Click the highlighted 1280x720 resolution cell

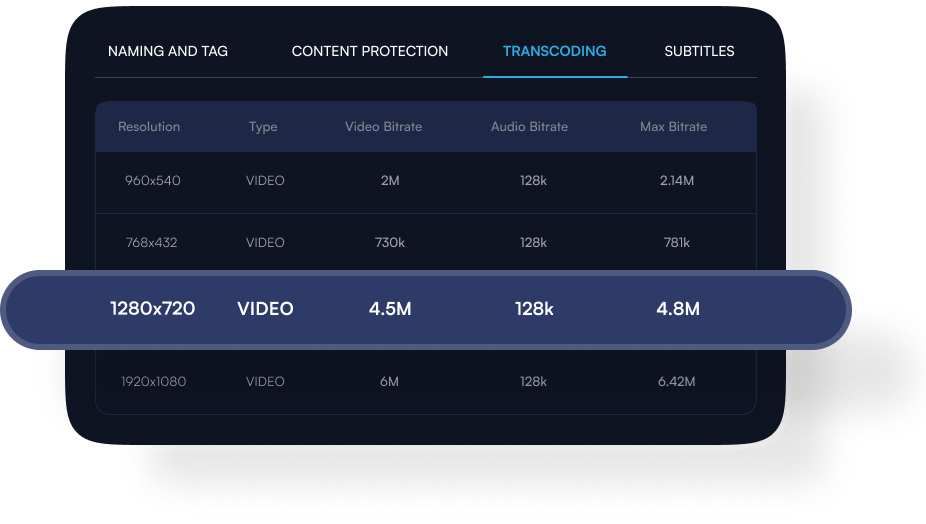(152, 309)
